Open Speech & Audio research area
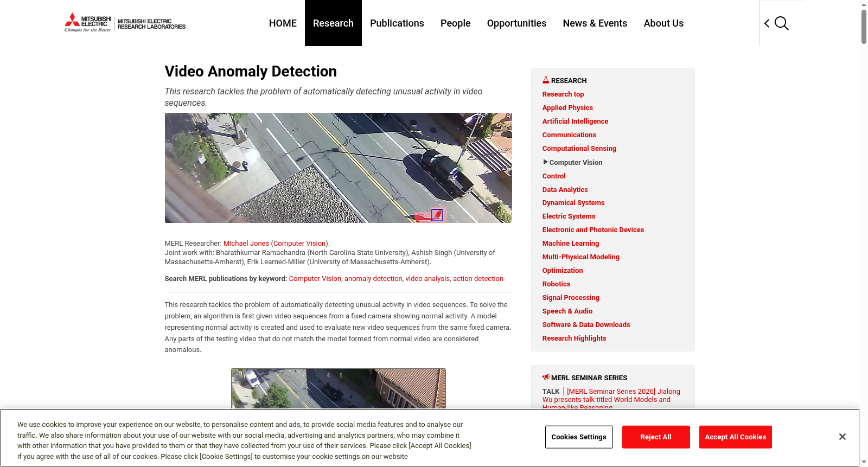This screenshot has width=868, height=467. [x=567, y=311]
